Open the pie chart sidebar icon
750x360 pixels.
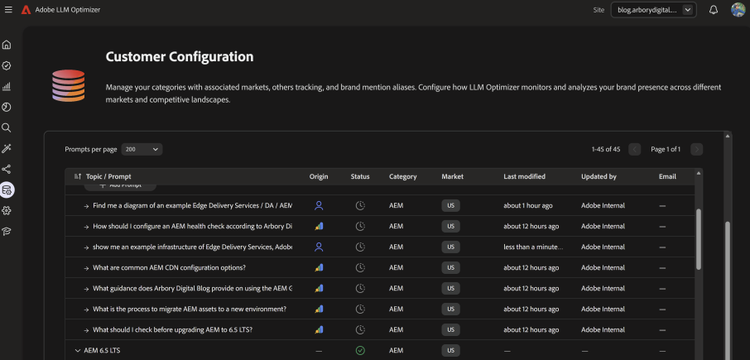pos(7,107)
